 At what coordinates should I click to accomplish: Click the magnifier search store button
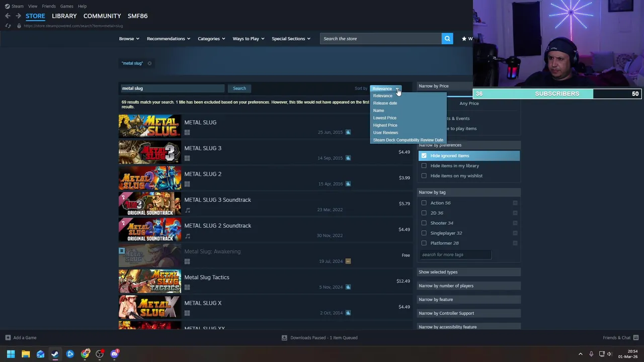click(447, 39)
